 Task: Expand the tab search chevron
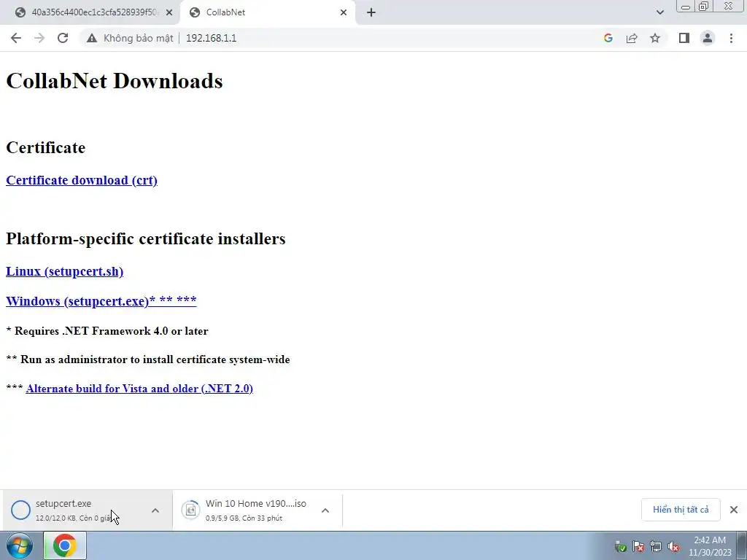659,12
